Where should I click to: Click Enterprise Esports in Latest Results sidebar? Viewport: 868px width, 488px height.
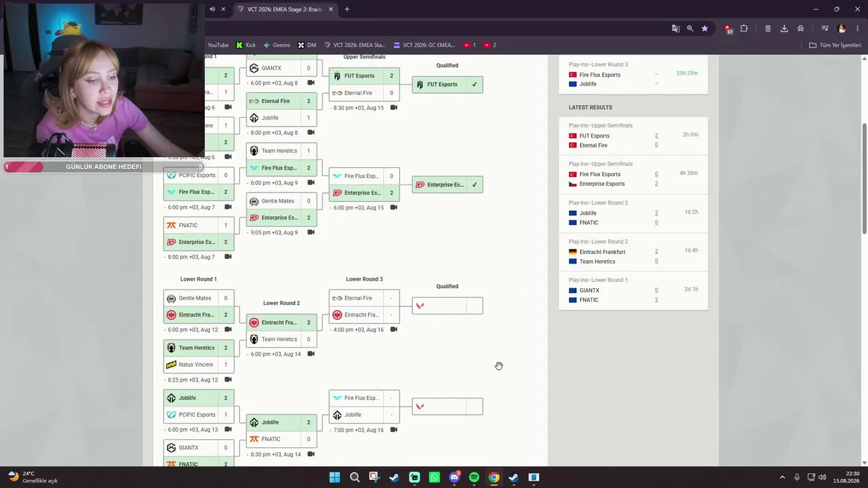(x=602, y=184)
